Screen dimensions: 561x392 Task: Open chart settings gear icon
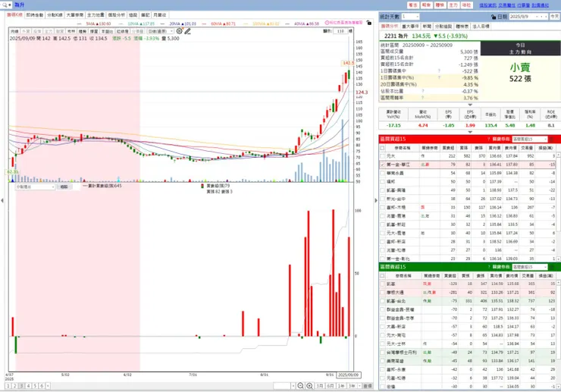(x=179, y=31)
